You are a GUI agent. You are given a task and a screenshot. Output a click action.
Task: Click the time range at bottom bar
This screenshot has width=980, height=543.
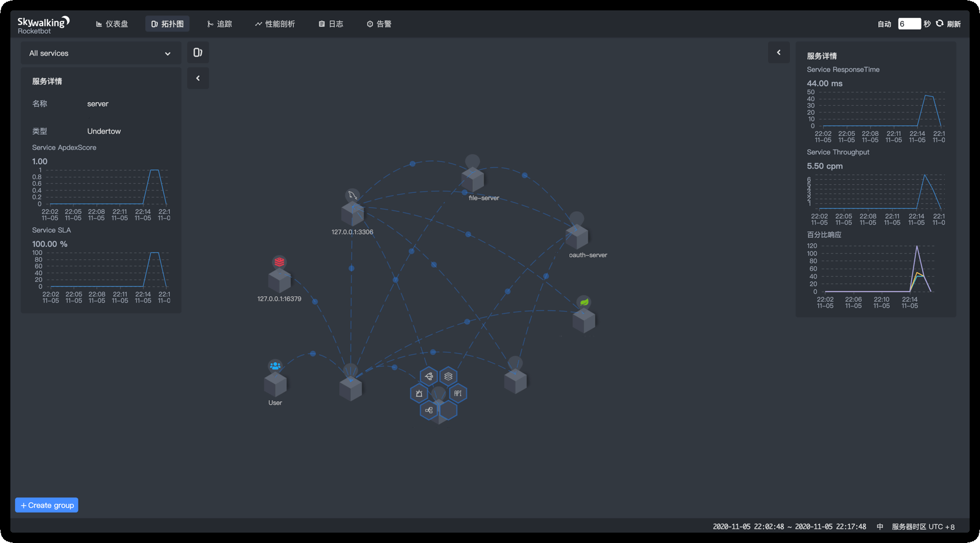coord(789,526)
